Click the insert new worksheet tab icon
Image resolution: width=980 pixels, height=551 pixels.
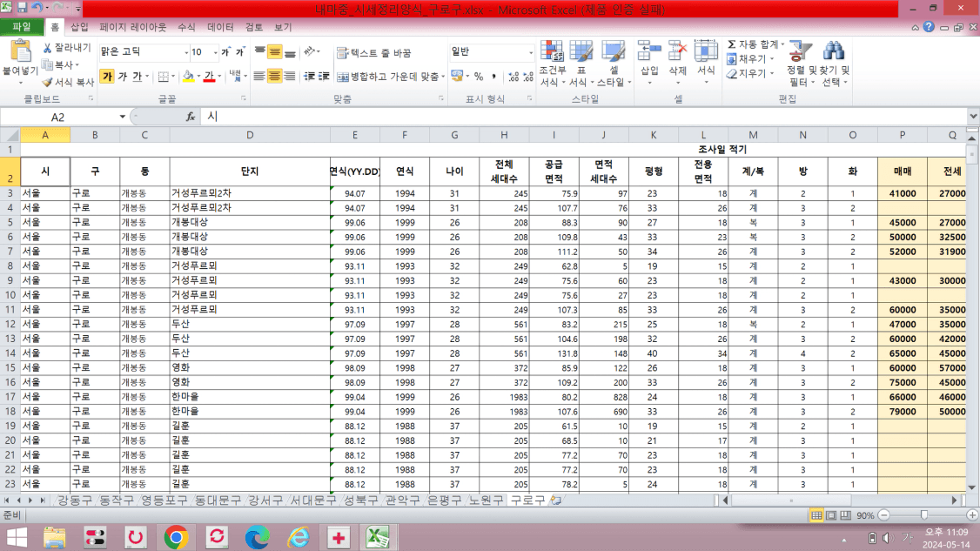555,501
